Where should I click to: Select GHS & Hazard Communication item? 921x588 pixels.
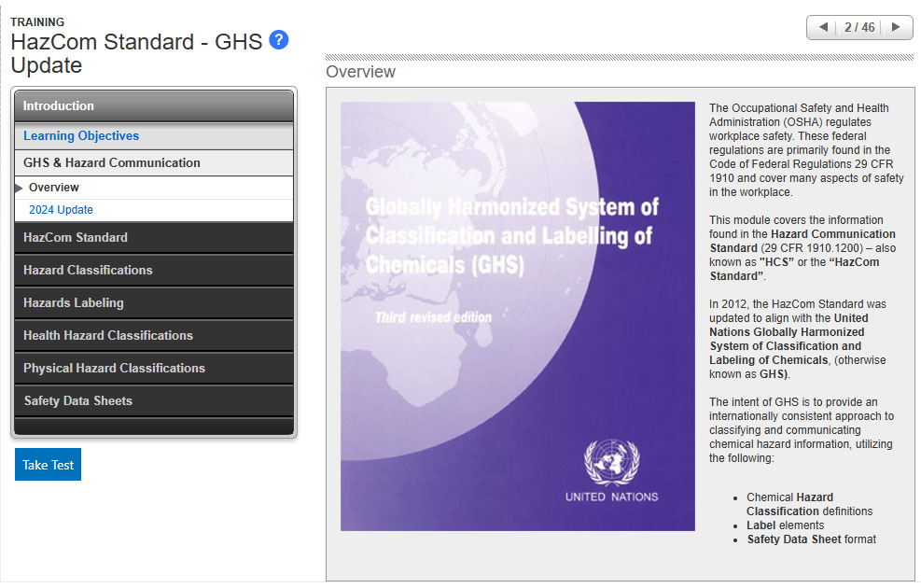[x=112, y=163]
